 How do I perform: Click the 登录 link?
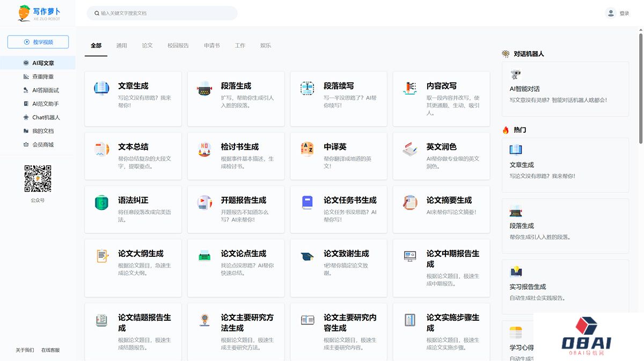click(624, 13)
